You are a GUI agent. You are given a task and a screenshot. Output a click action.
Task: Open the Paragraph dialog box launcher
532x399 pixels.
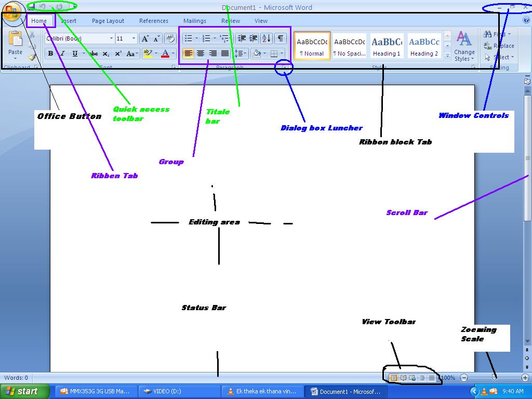(284, 68)
